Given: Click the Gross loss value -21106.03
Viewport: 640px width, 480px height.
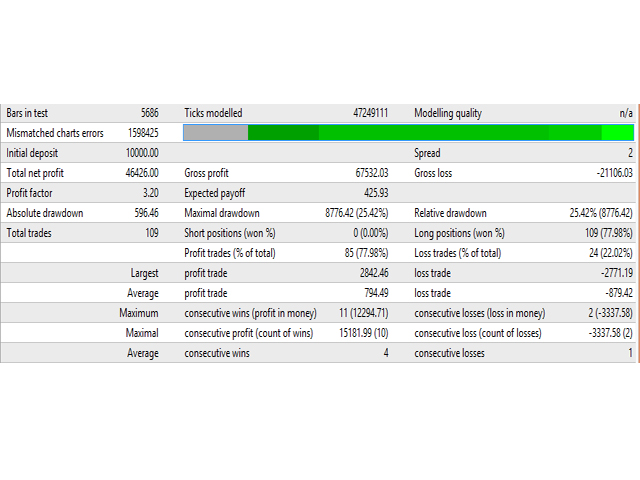Looking at the screenshot, I should pyautogui.click(x=608, y=173).
